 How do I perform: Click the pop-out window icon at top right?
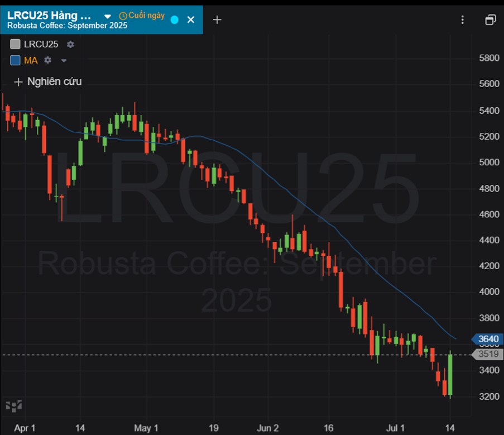[491, 20]
